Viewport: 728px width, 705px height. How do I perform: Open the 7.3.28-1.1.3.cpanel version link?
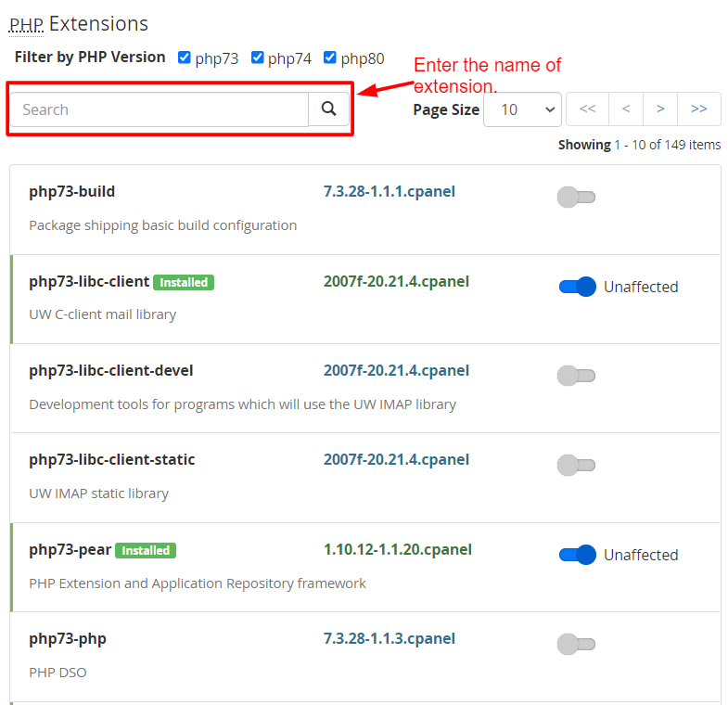390,638
